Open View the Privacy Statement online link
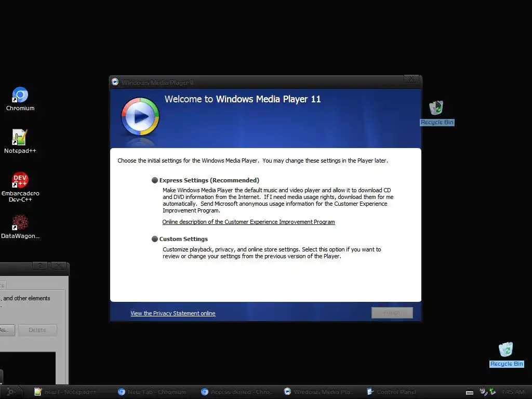The height and width of the screenshot is (399, 532). (172, 313)
